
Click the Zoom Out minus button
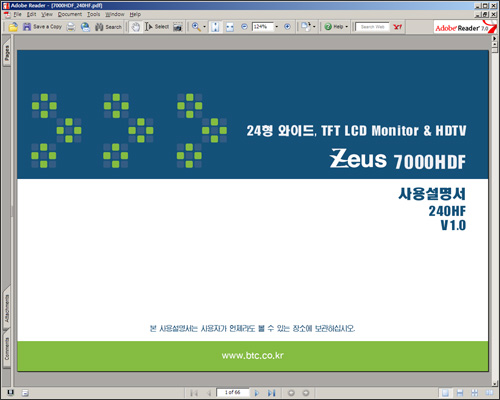244,27
